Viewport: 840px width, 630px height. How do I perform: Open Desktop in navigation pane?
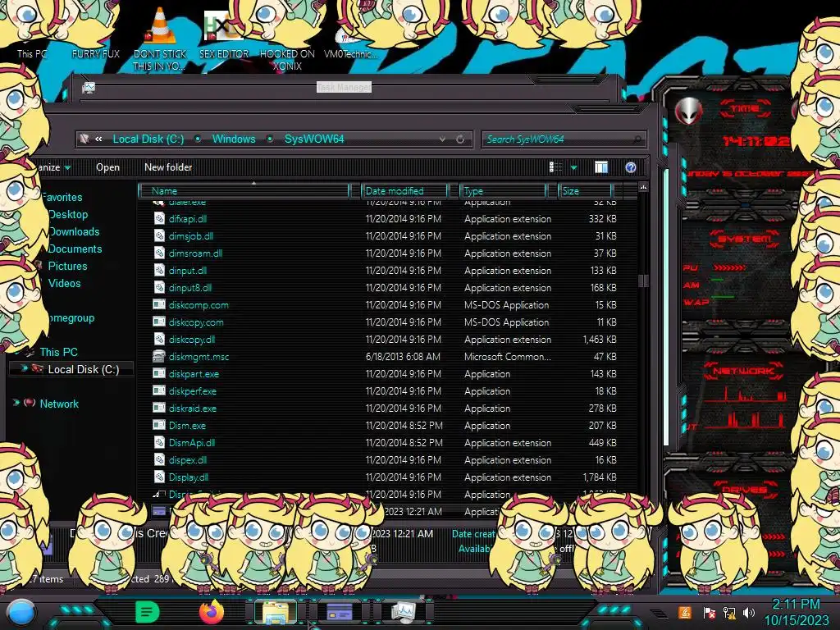[68, 215]
